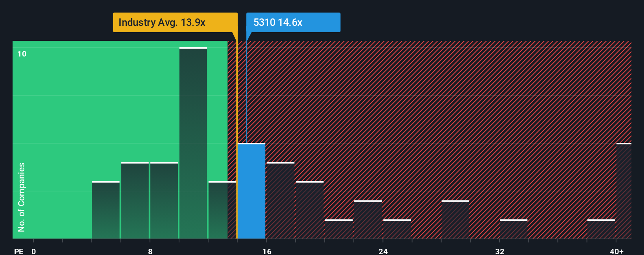Click the 32 tick label on PE axis
Image resolution: width=644 pixels, height=255 pixels.
click(x=499, y=251)
